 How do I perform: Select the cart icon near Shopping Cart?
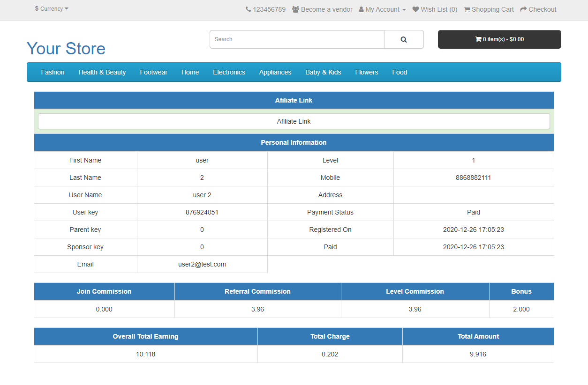(x=467, y=9)
